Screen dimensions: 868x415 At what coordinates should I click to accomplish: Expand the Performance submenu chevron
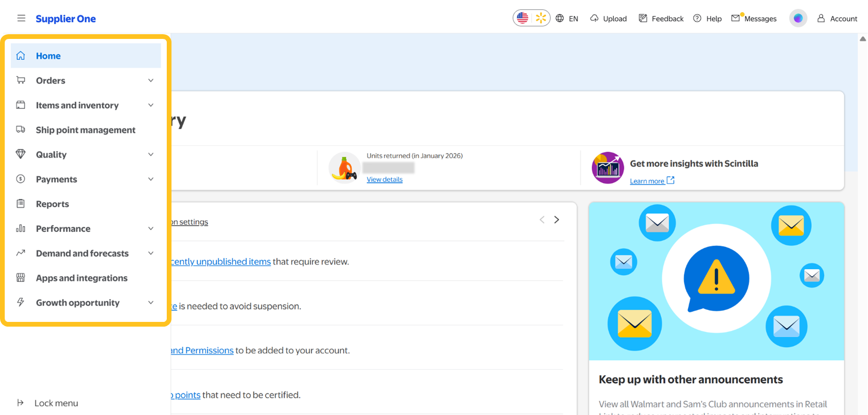point(151,229)
